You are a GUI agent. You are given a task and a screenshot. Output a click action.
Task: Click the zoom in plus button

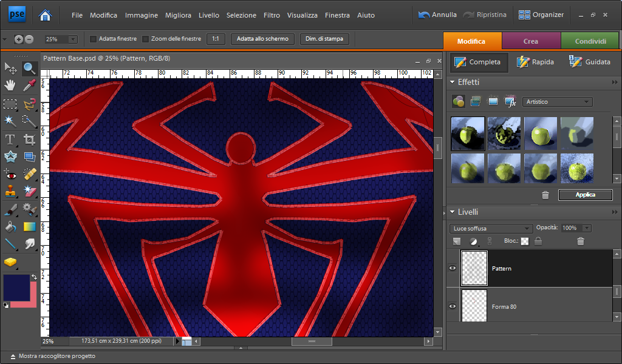coord(19,39)
